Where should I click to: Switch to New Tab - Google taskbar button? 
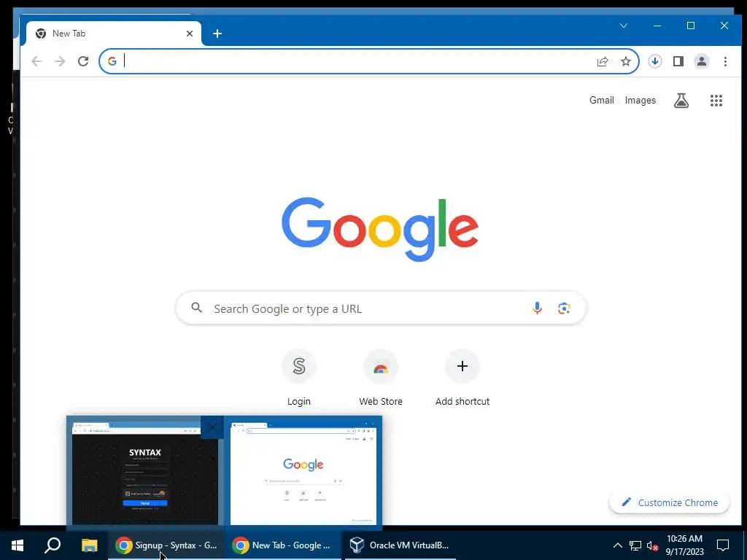click(x=283, y=545)
